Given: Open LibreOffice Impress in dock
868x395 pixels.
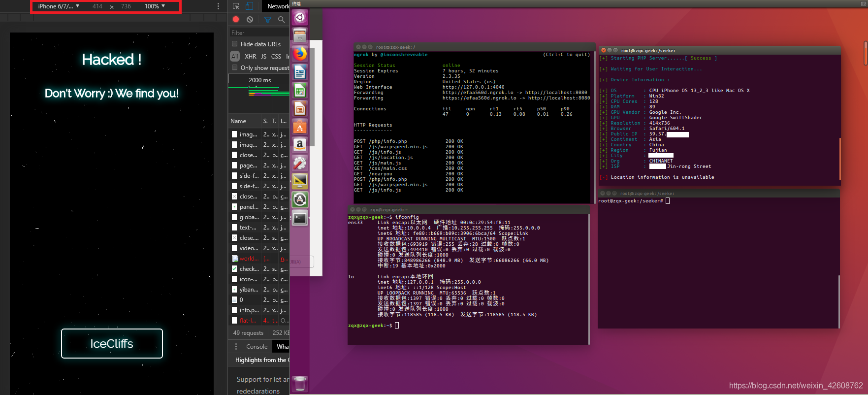Looking at the screenshot, I should [x=300, y=108].
